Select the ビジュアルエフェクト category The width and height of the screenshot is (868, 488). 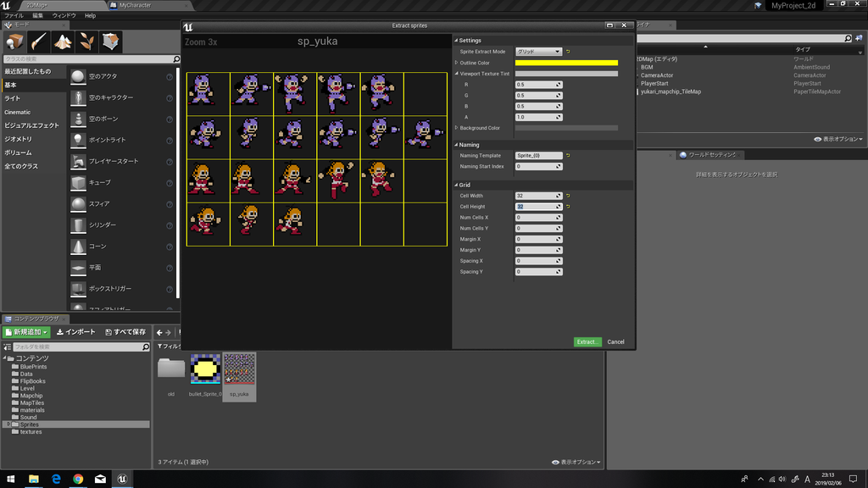(x=31, y=125)
